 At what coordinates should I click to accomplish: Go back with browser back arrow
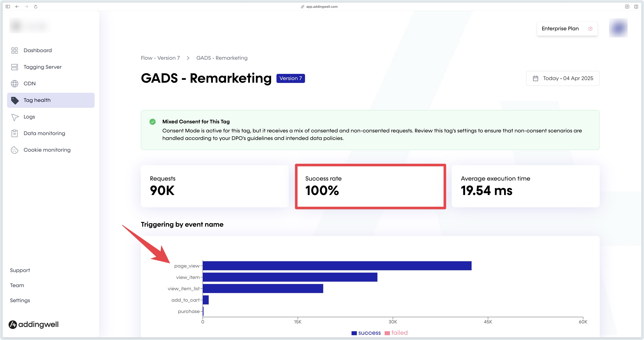[17, 7]
